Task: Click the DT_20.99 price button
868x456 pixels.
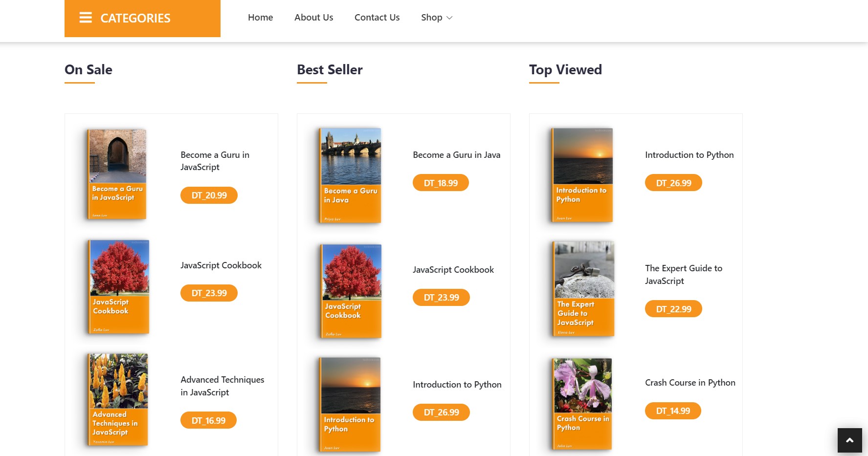Action: (209, 195)
